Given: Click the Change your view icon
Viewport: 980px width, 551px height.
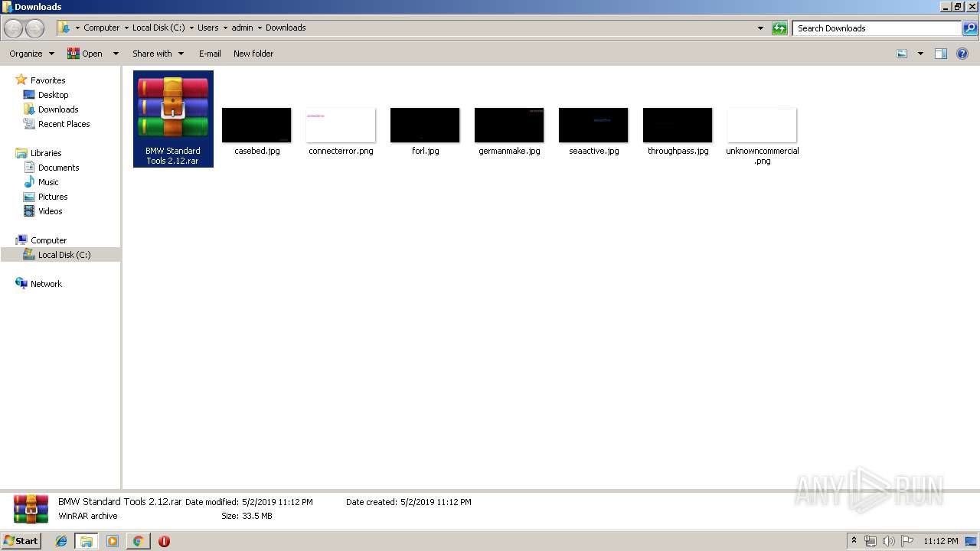Looking at the screenshot, I should click(x=902, y=54).
